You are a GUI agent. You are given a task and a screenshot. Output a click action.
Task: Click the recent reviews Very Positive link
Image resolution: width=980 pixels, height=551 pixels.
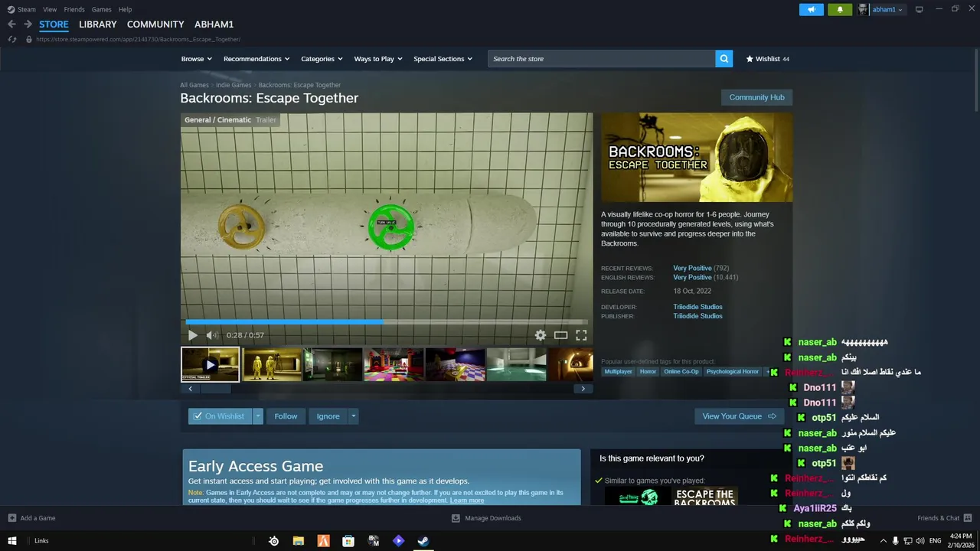pos(692,268)
